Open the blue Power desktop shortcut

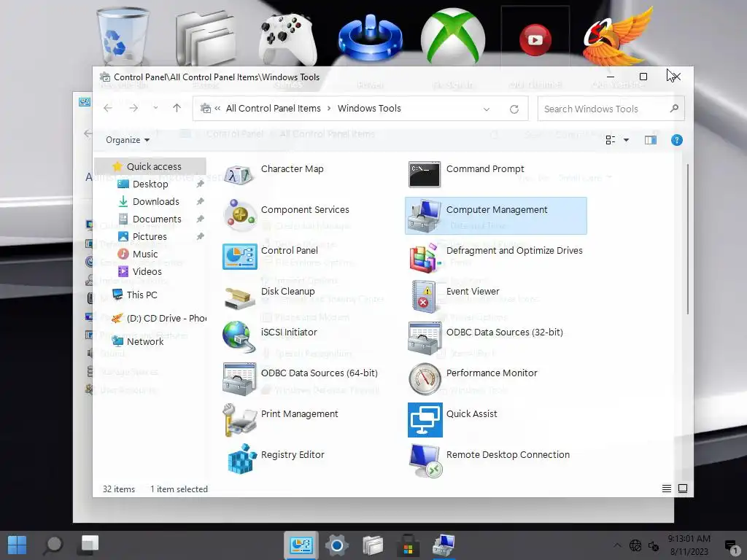pyautogui.click(x=370, y=37)
